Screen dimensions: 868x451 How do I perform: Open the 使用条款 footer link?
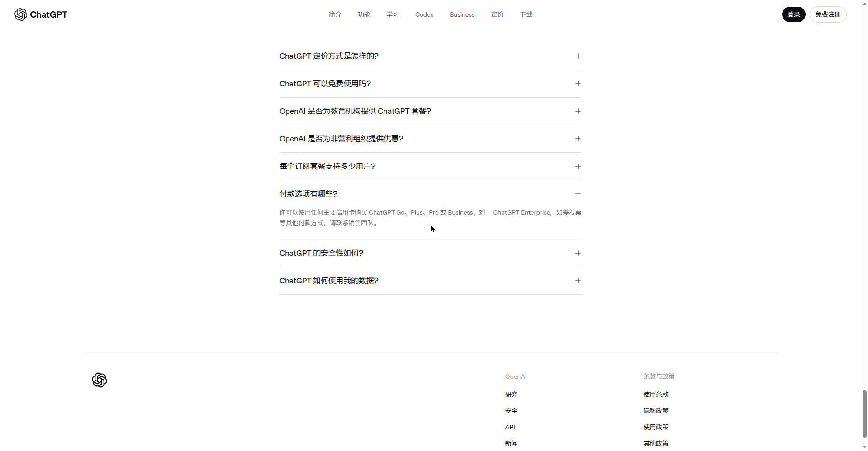pos(656,395)
